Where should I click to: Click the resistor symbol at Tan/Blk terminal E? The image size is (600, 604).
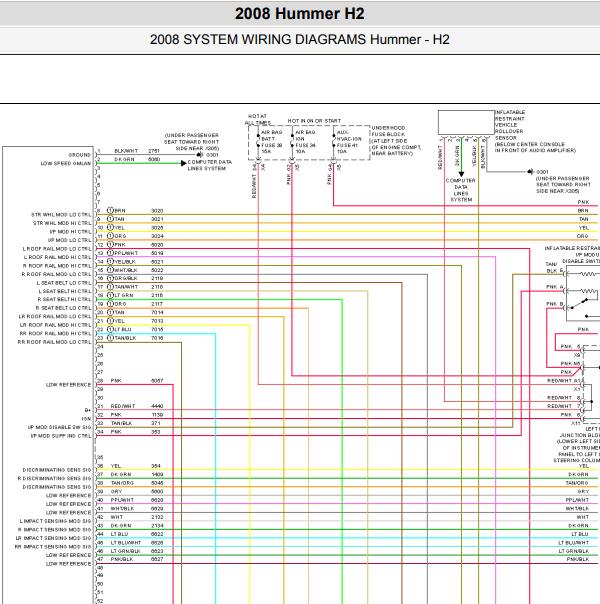589,274
